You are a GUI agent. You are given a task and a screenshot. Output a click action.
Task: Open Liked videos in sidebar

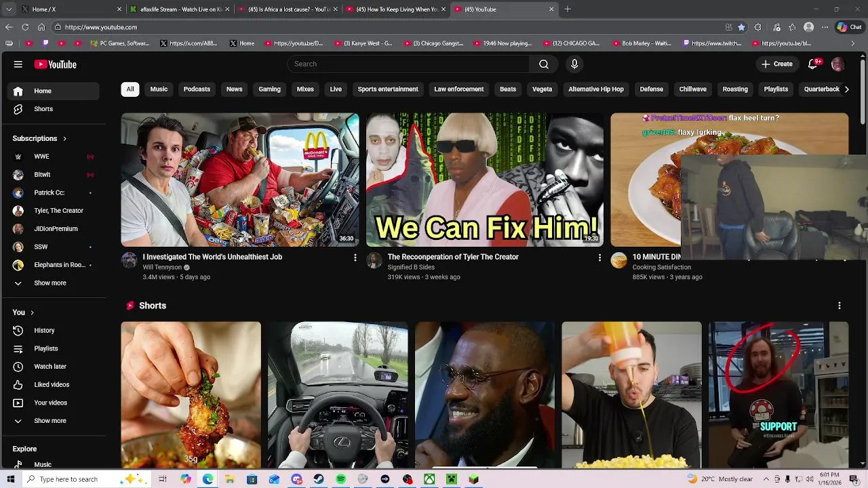(x=50, y=384)
